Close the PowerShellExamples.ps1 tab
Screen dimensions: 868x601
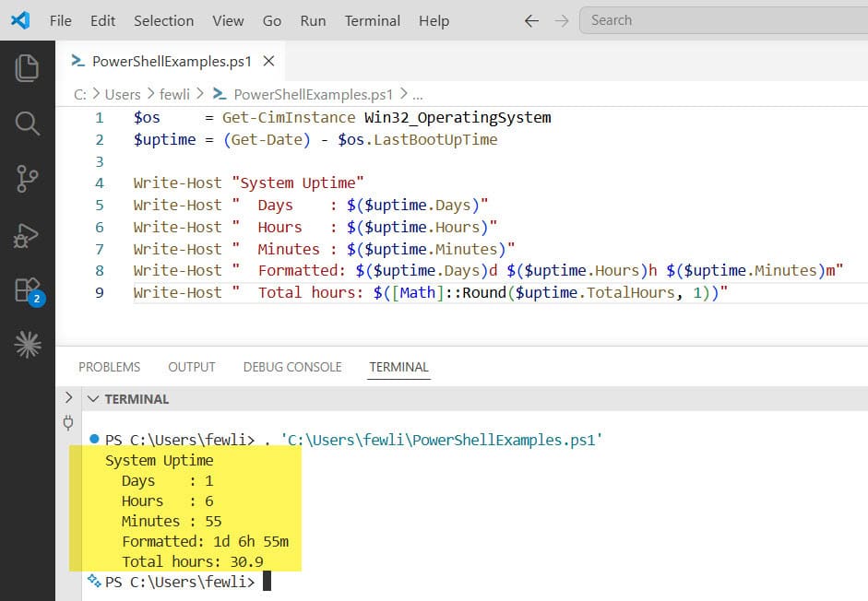(268, 61)
